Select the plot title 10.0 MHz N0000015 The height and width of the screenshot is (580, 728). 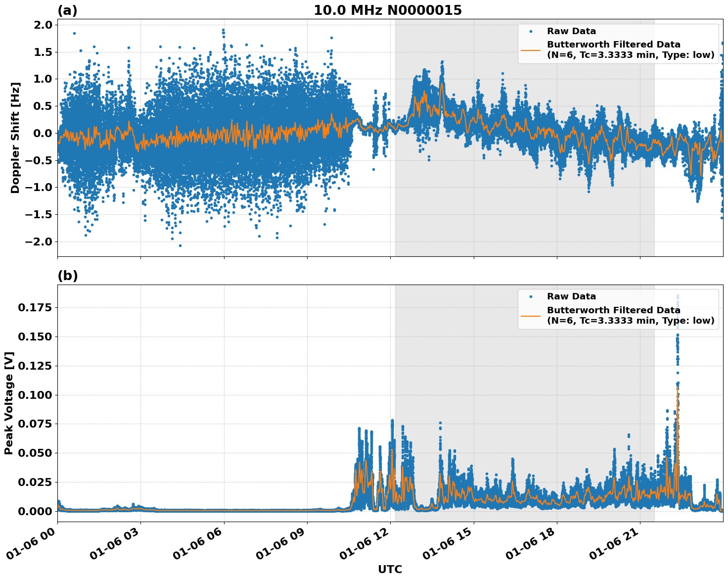point(389,9)
